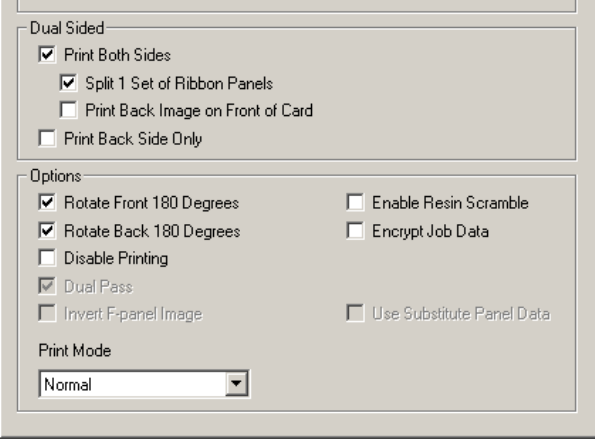Turn on Encrypt Job Data
595x439 pixels.
pyautogui.click(x=355, y=231)
